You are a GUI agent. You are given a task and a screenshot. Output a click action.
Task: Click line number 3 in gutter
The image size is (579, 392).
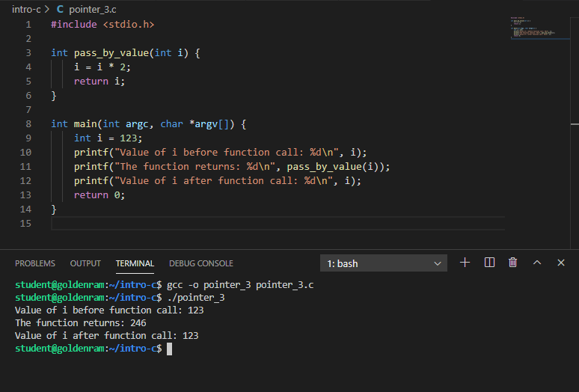click(x=28, y=53)
